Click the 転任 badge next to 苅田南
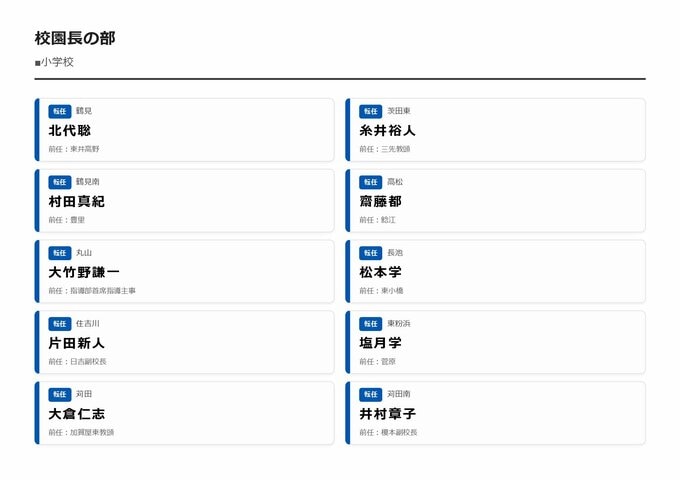This screenshot has width=680, height=480. click(371, 395)
